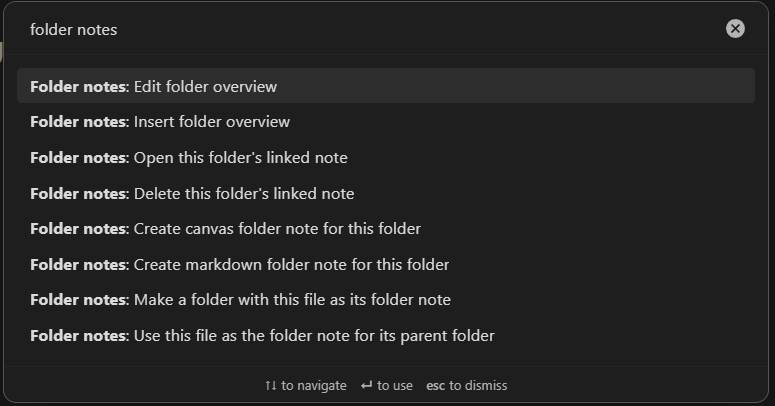
Task: Use this file as parent folder note
Action: coord(386,335)
